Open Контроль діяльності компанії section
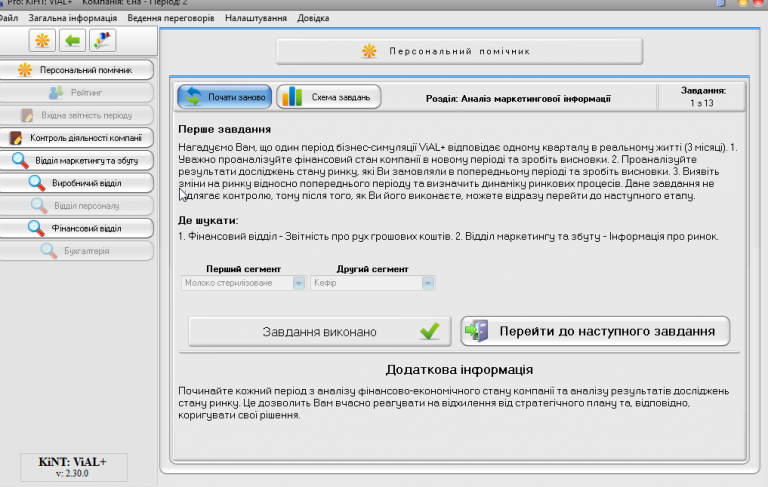This screenshot has width=768, height=487. 76,138
